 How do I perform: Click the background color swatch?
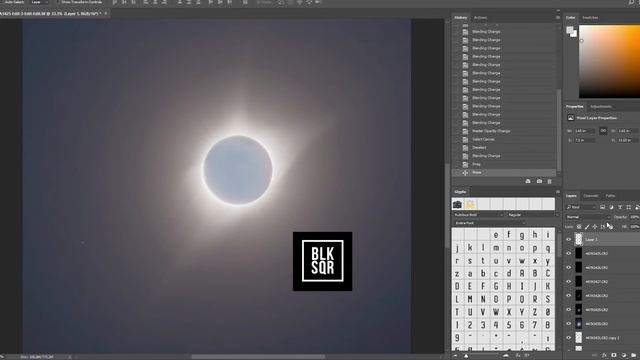573,33
